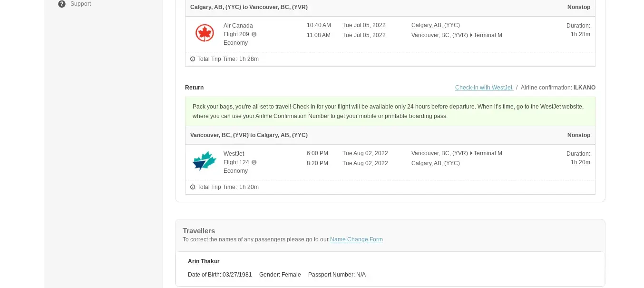Open the Name Change Form link
This screenshot has width=644, height=288.
(356, 239)
